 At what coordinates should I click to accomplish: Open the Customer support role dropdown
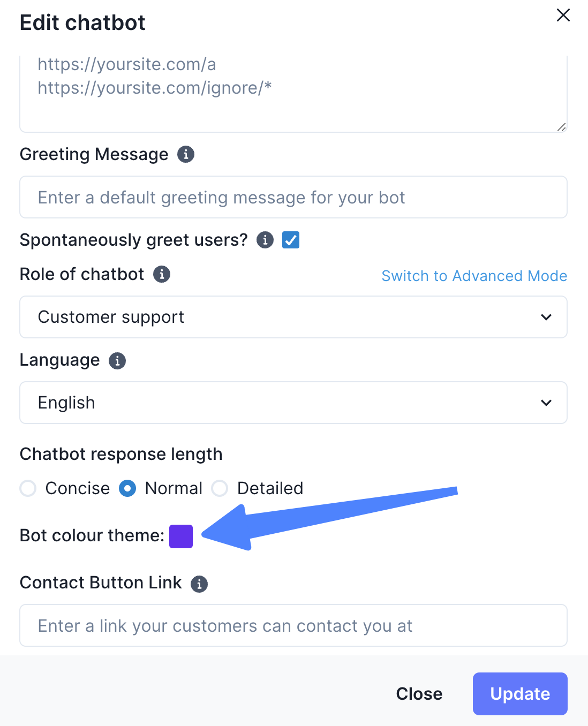(293, 317)
